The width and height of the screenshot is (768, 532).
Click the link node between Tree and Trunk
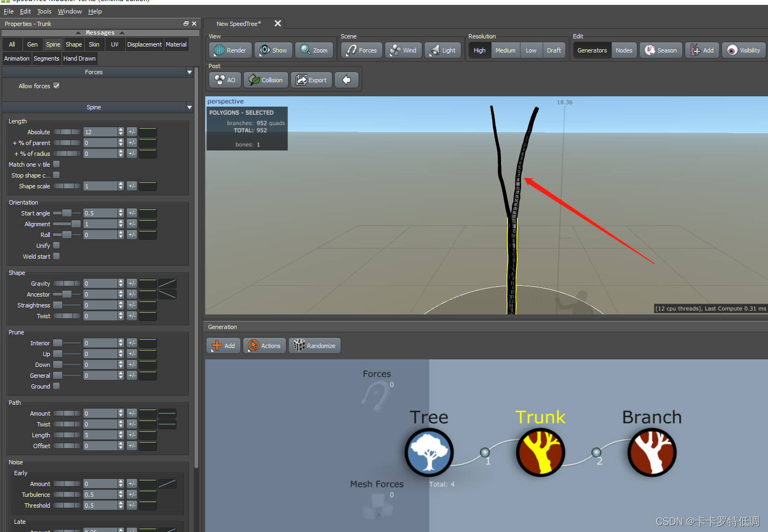tap(485, 452)
